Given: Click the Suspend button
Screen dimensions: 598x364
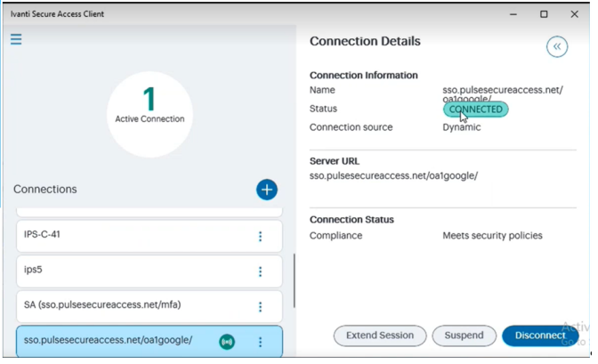Looking at the screenshot, I should point(464,336).
